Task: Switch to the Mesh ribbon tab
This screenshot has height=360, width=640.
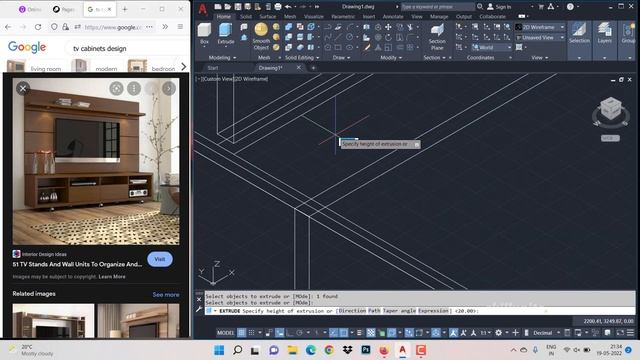Action: point(290,16)
